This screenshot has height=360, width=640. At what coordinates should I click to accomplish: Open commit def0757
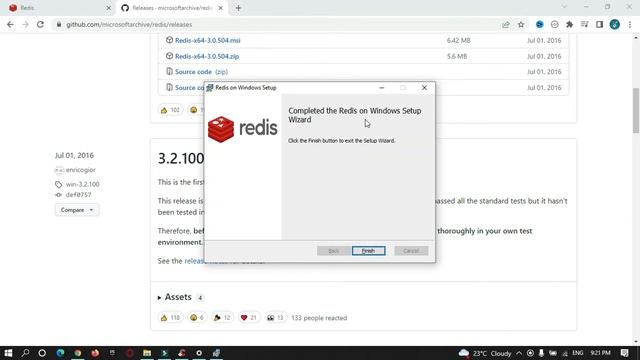(x=78, y=195)
